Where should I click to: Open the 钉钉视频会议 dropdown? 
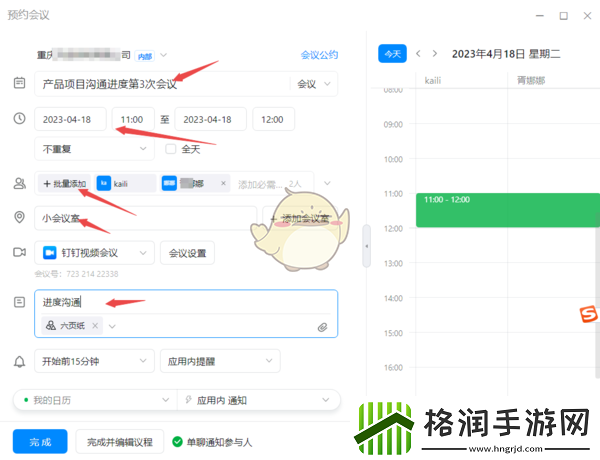click(x=95, y=253)
